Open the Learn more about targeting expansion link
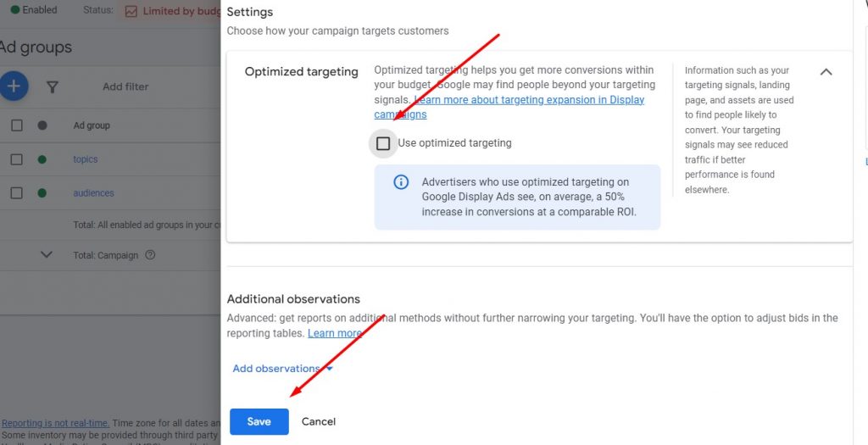Viewport: 868px width, 445px height. pyautogui.click(x=528, y=100)
